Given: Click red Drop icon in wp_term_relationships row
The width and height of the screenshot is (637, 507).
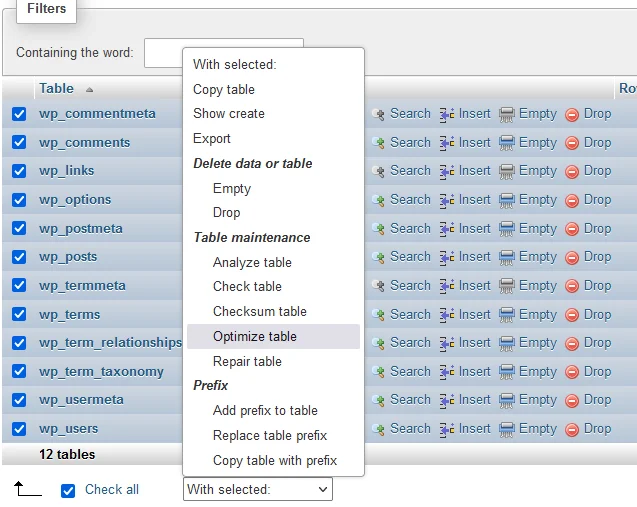Looking at the screenshot, I should coord(572,344).
